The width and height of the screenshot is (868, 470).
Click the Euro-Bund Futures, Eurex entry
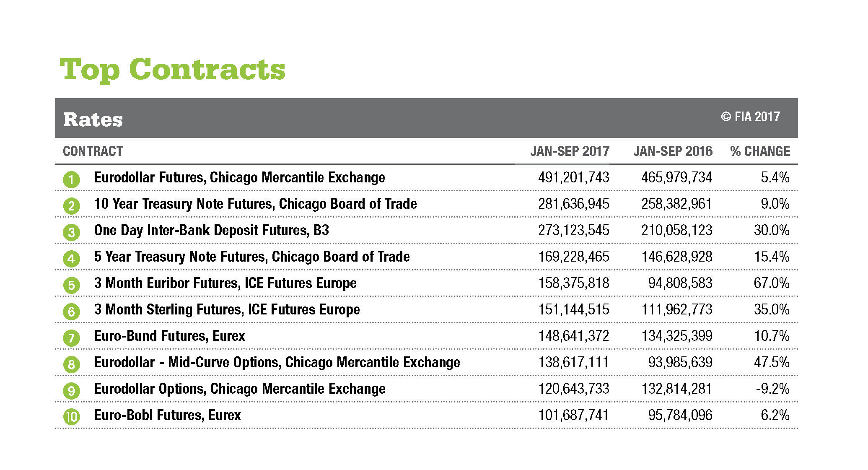tap(169, 336)
